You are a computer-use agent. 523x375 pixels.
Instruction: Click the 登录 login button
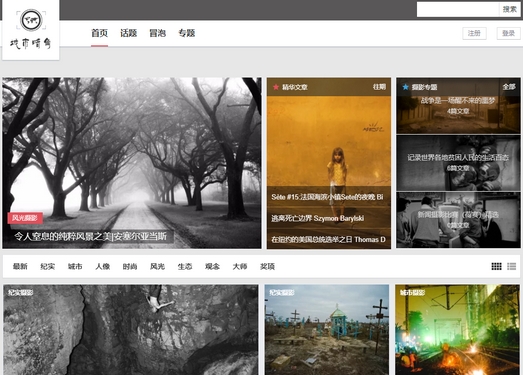coord(508,33)
